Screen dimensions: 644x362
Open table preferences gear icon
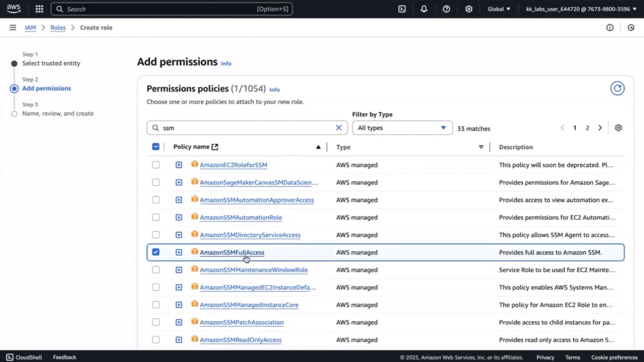[618, 128]
